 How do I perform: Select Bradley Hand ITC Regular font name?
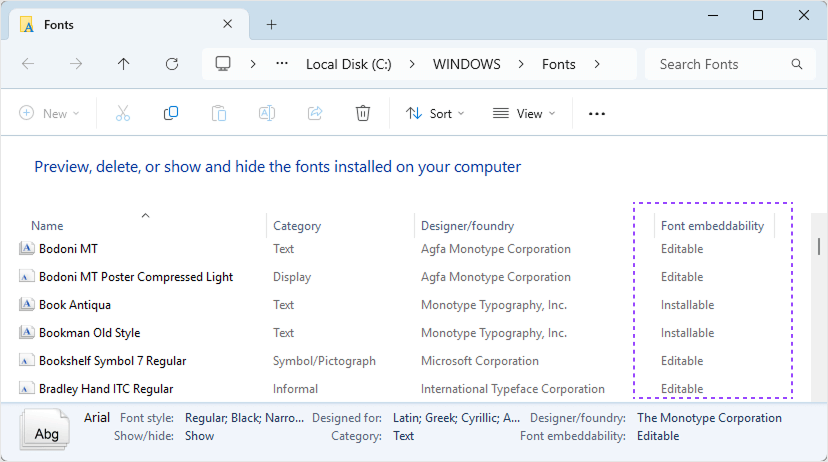pos(106,389)
